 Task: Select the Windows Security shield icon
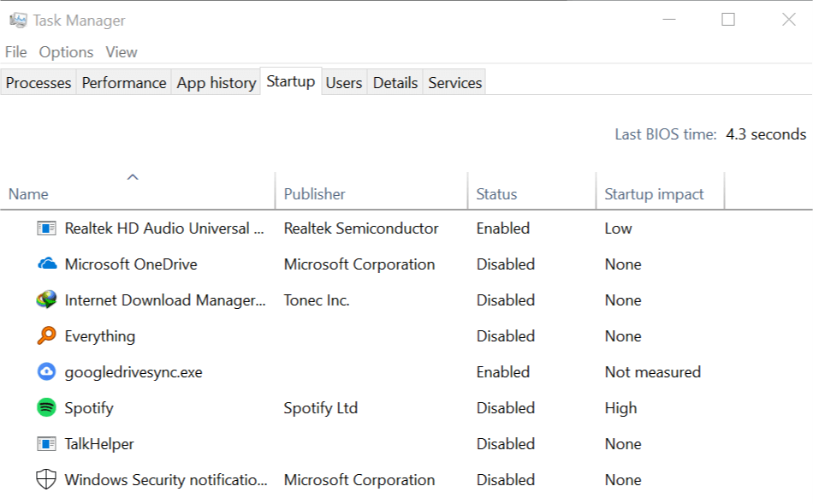[46, 480]
